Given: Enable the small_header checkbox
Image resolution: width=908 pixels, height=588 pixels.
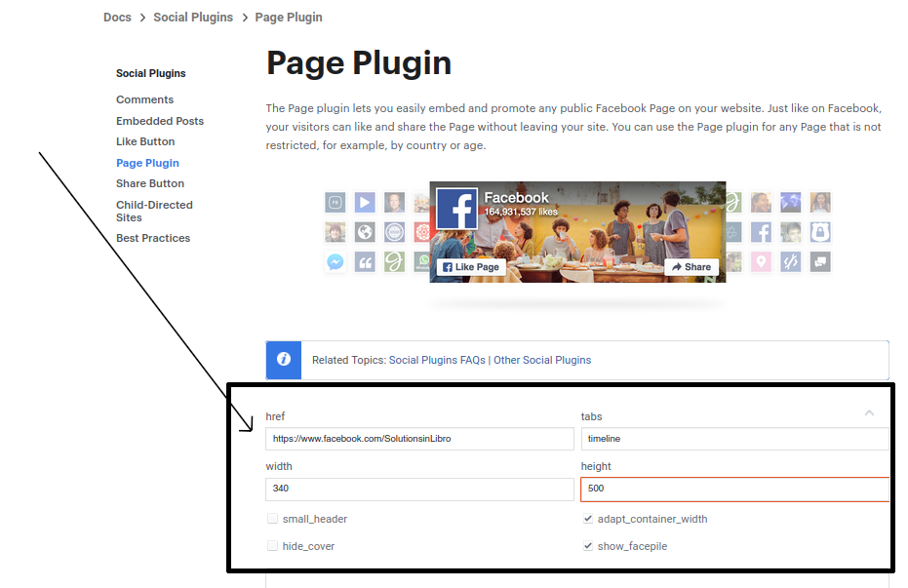Looking at the screenshot, I should coord(272,519).
